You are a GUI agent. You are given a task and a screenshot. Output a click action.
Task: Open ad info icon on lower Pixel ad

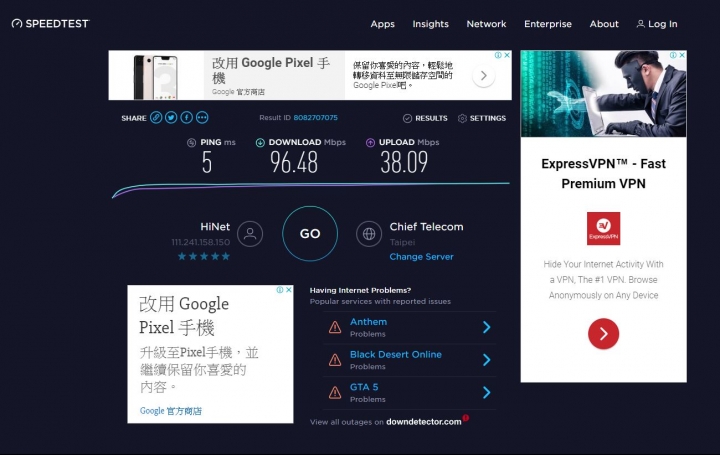pyautogui.click(x=280, y=290)
